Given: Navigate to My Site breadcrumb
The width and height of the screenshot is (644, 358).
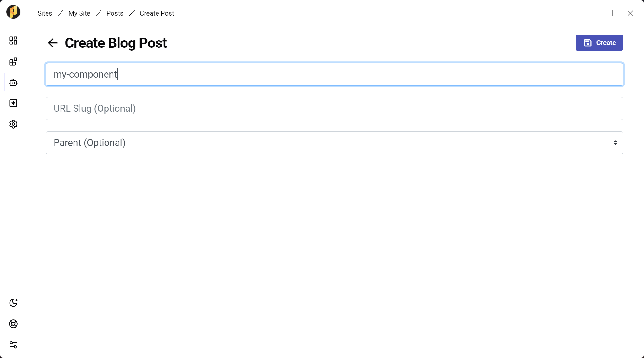Looking at the screenshot, I should [x=79, y=13].
